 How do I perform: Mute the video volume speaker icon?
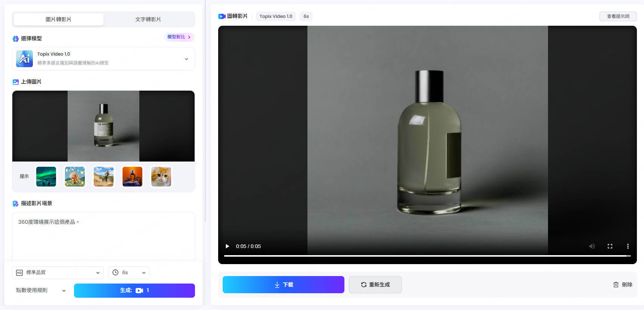[592, 246]
